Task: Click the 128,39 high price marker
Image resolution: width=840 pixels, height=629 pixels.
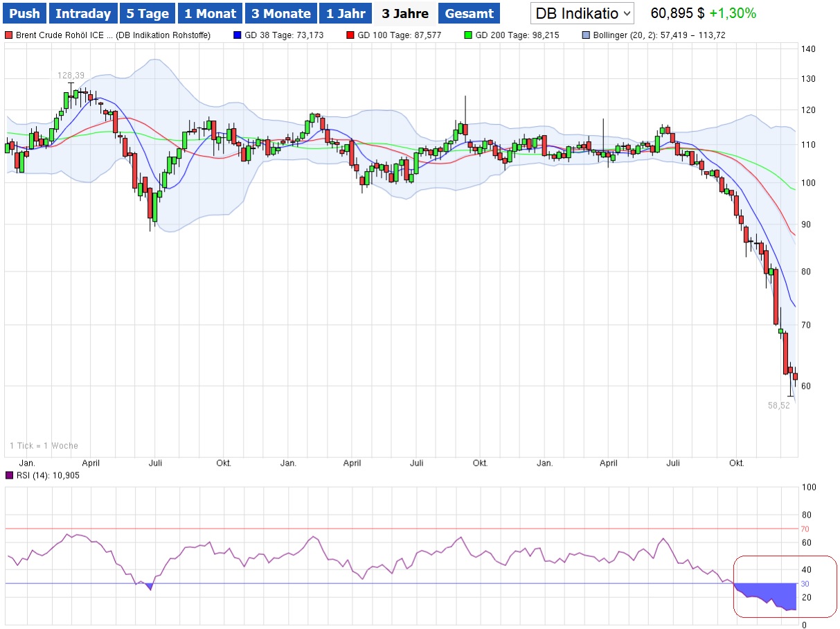Action: [x=70, y=75]
